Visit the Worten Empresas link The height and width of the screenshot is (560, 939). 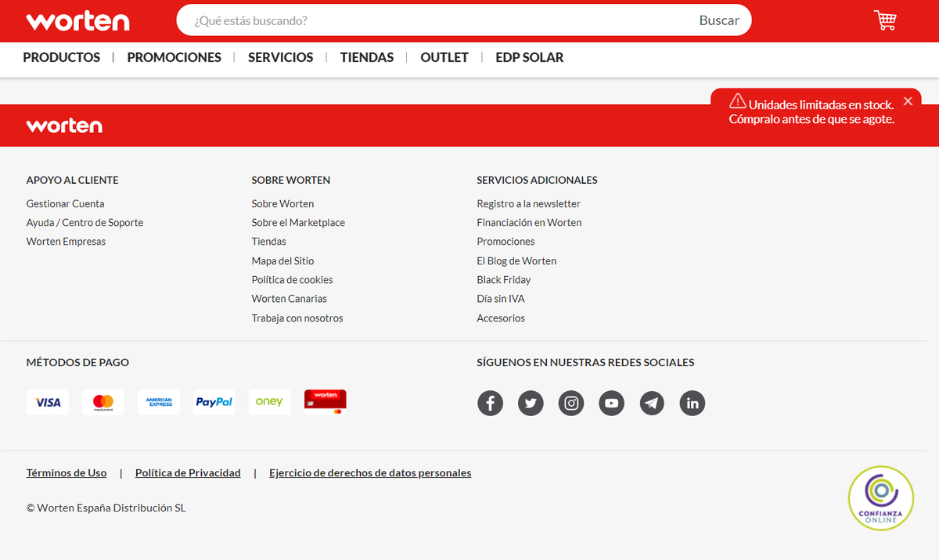click(x=66, y=241)
